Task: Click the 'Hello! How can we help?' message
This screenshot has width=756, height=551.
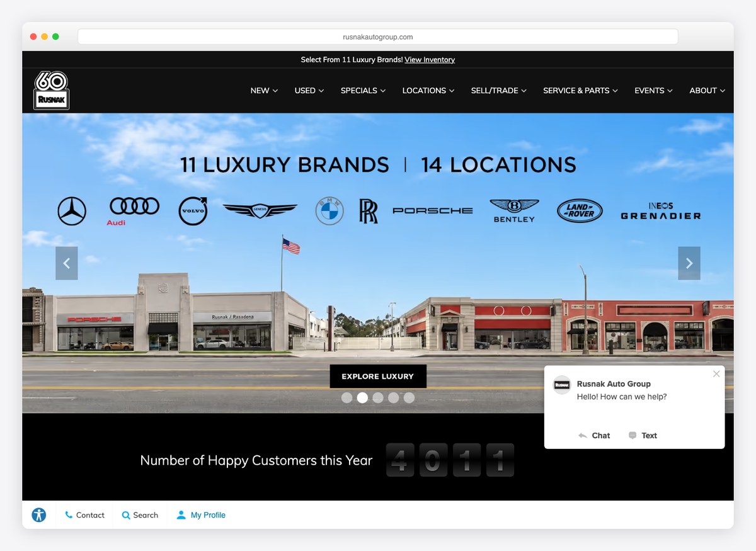Action: click(x=622, y=397)
